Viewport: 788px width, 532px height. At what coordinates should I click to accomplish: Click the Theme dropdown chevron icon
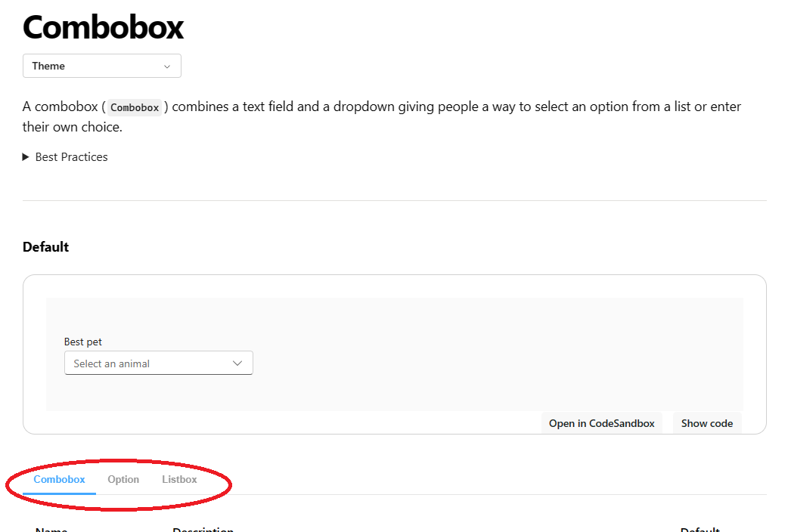(167, 66)
